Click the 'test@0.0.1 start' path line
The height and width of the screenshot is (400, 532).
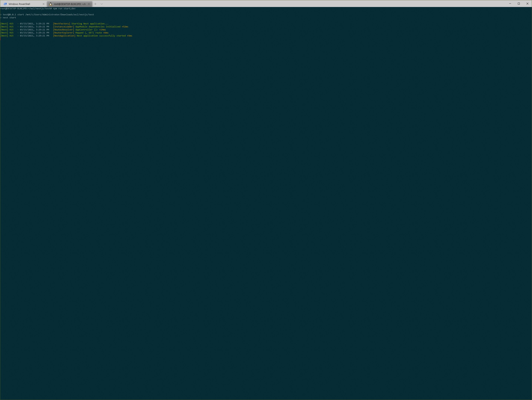(x=48, y=15)
